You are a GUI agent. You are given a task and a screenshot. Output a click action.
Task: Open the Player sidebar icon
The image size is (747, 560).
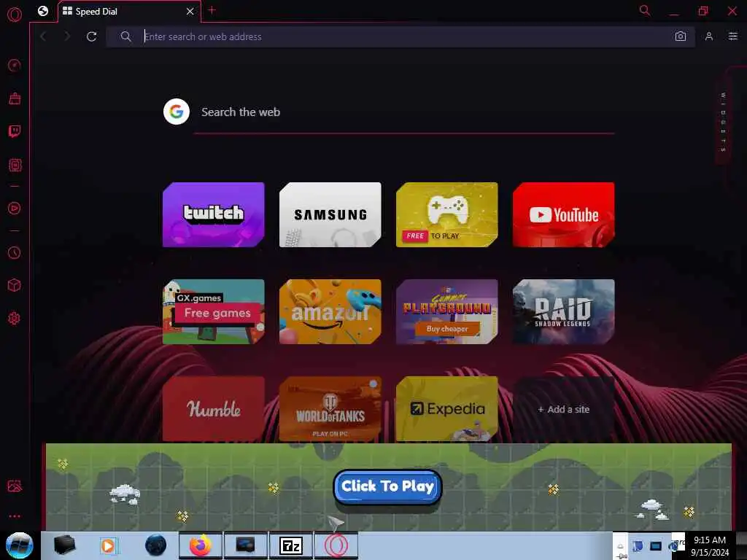tap(15, 208)
